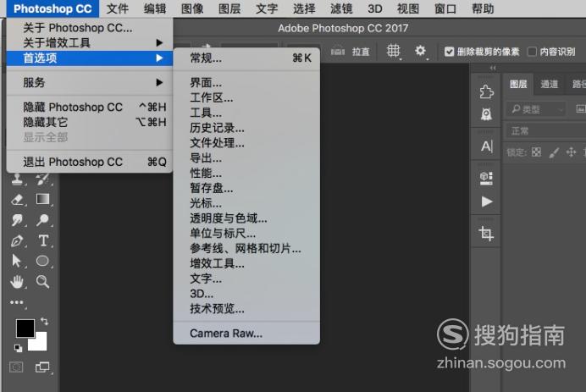Toggle Quick Mask mode icon
The width and height of the screenshot is (586, 392).
coord(16,367)
